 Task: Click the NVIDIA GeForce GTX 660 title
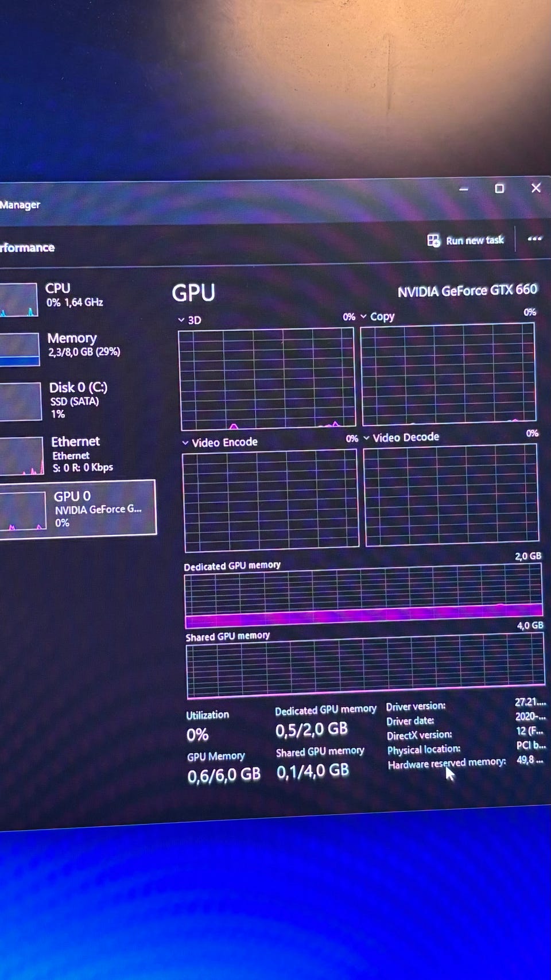[x=467, y=290]
